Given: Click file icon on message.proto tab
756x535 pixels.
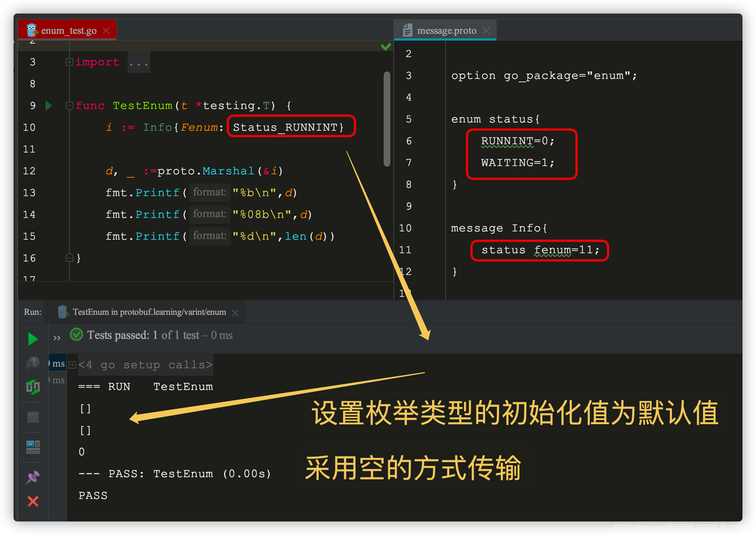Looking at the screenshot, I should pyautogui.click(x=407, y=30).
